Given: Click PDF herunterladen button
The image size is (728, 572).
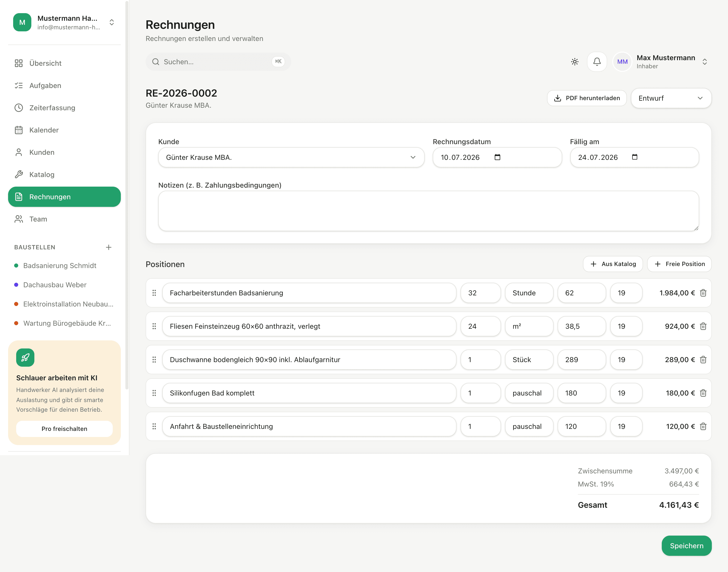Looking at the screenshot, I should tap(587, 98).
